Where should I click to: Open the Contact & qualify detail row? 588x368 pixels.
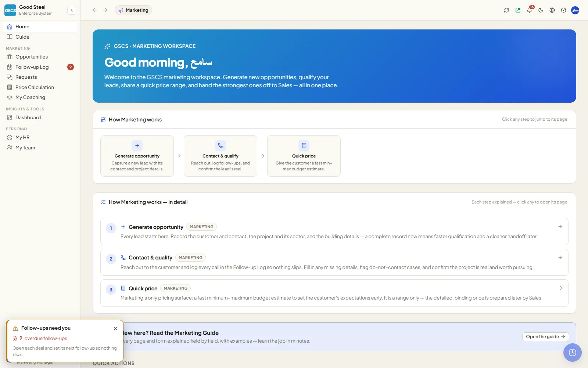pos(334,262)
